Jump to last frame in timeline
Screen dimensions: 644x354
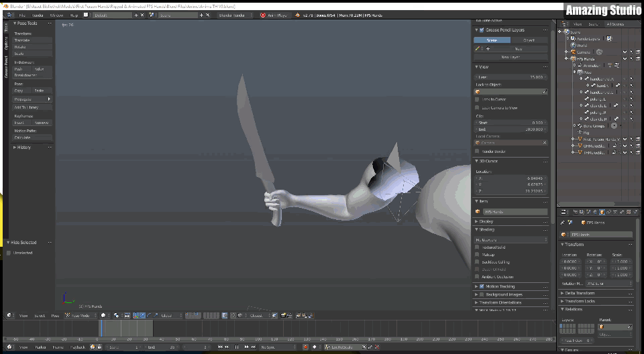point(253,347)
